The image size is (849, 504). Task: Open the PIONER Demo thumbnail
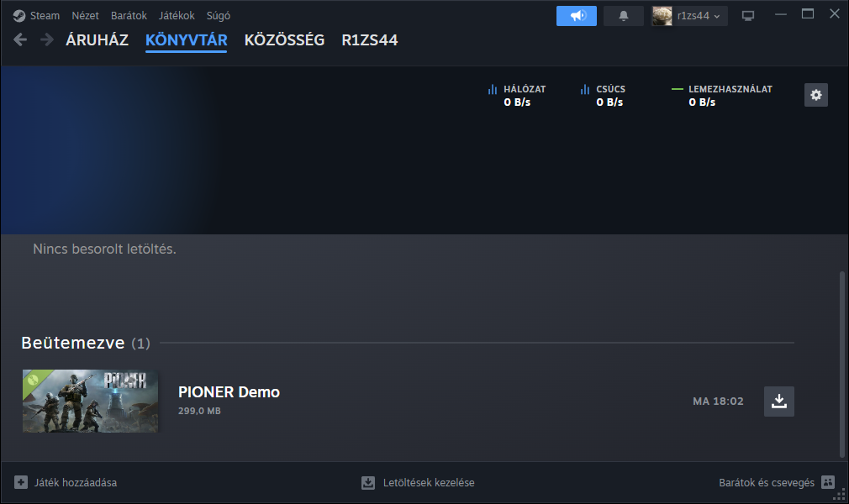[x=91, y=402]
